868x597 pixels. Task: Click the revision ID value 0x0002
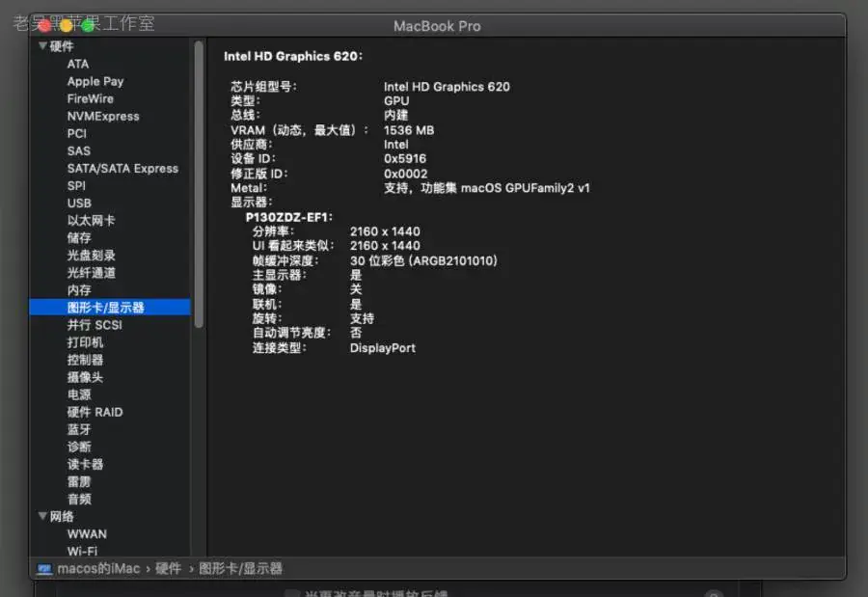405,174
